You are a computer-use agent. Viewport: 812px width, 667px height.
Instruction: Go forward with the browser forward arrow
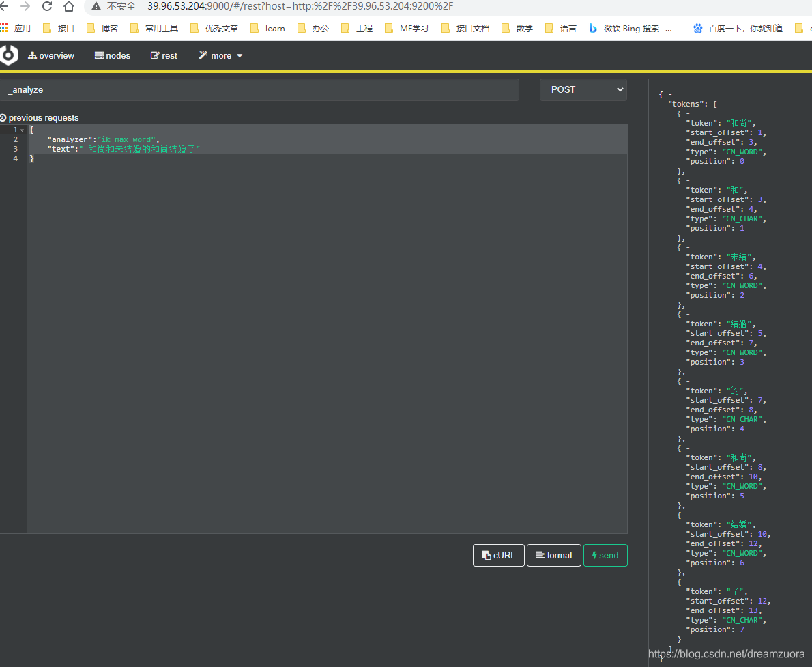[x=25, y=6]
